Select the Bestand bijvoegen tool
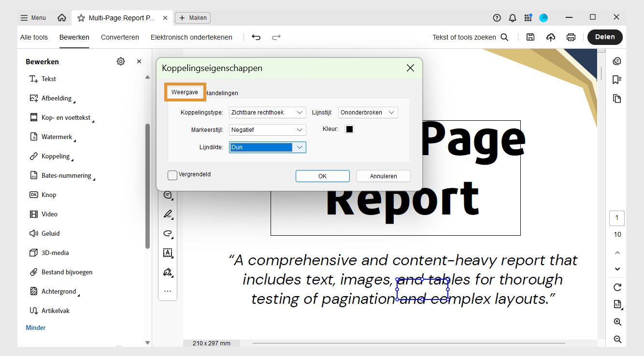 click(61, 272)
